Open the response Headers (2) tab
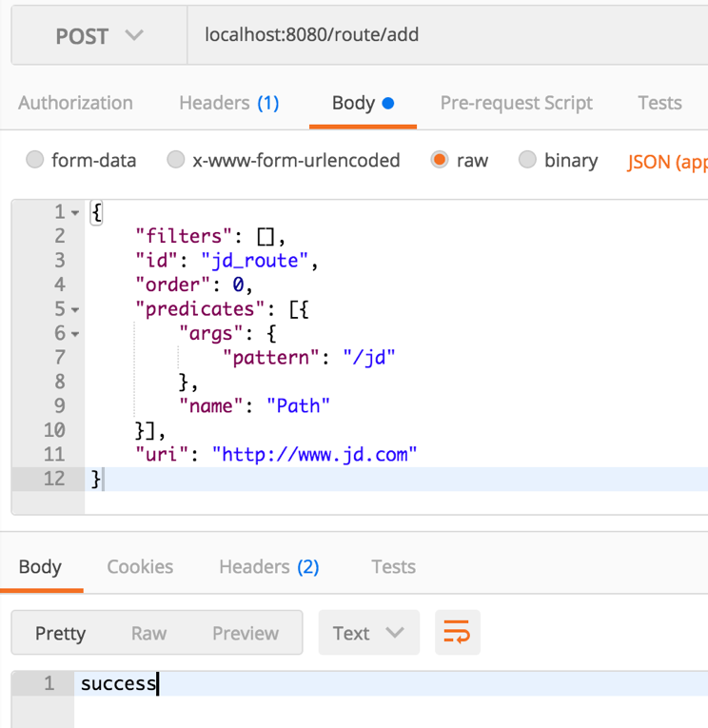This screenshot has width=708, height=728. click(268, 566)
